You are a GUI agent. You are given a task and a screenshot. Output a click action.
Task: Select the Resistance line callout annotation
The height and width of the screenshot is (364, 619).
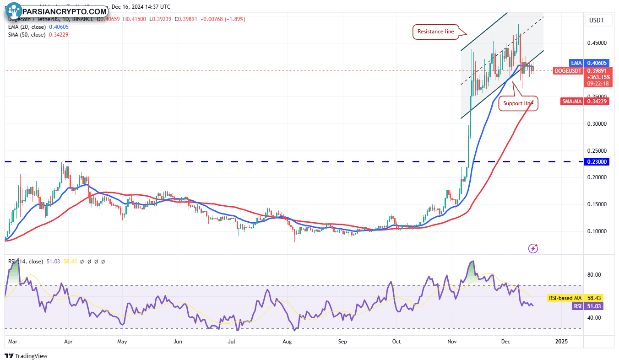click(435, 32)
